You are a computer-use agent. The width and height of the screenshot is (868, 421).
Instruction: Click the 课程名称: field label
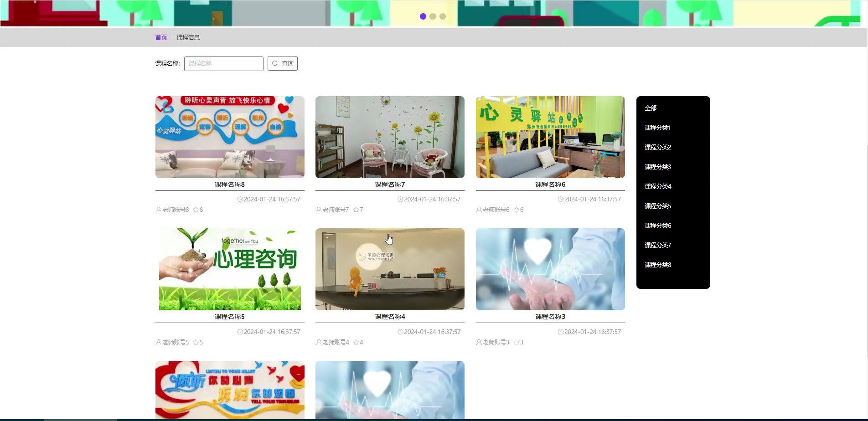pos(168,63)
